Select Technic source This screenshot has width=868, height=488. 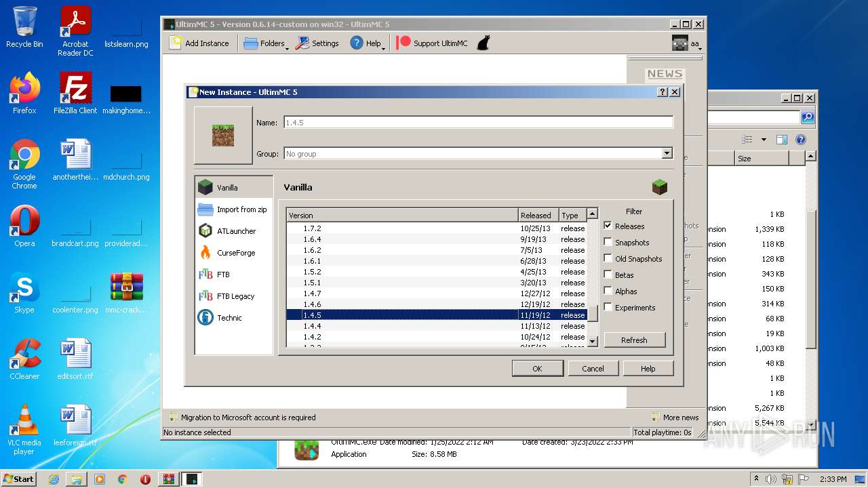point(234,318)
